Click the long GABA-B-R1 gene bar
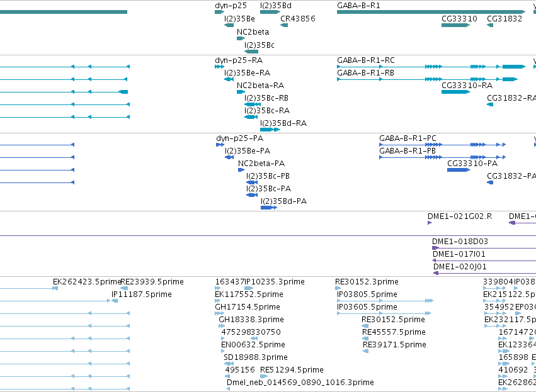The image size is (536, 392). click(431, 12)
